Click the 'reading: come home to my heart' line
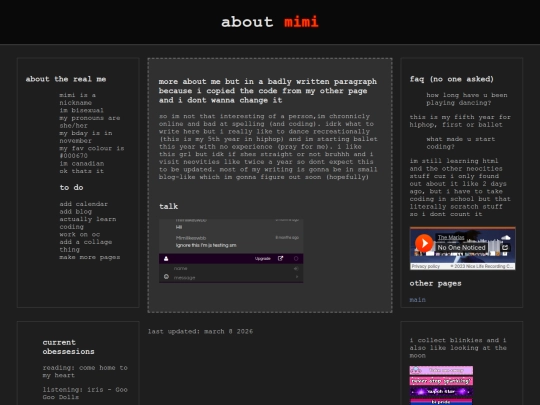Image resolution: width=540 pixels, height=405 pixels. 85,371
